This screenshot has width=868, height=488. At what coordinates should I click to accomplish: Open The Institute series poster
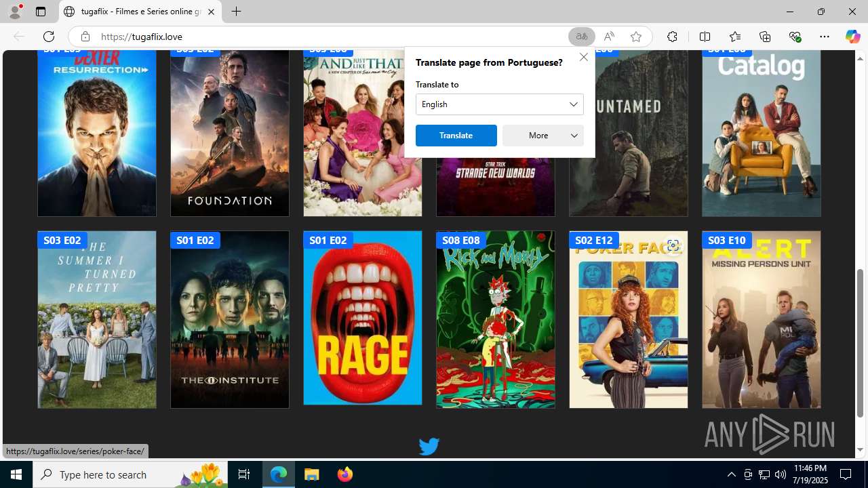pos(230,320)
